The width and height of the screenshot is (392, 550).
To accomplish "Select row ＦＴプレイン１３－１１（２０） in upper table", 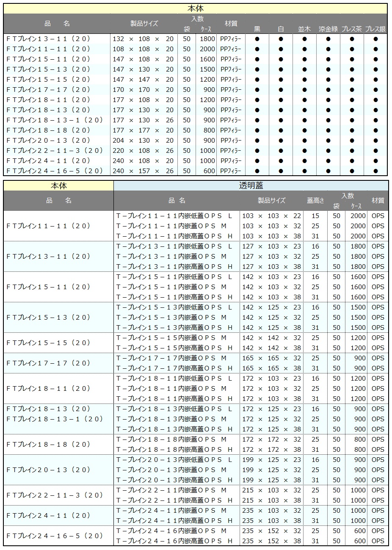I will point(196,39).
